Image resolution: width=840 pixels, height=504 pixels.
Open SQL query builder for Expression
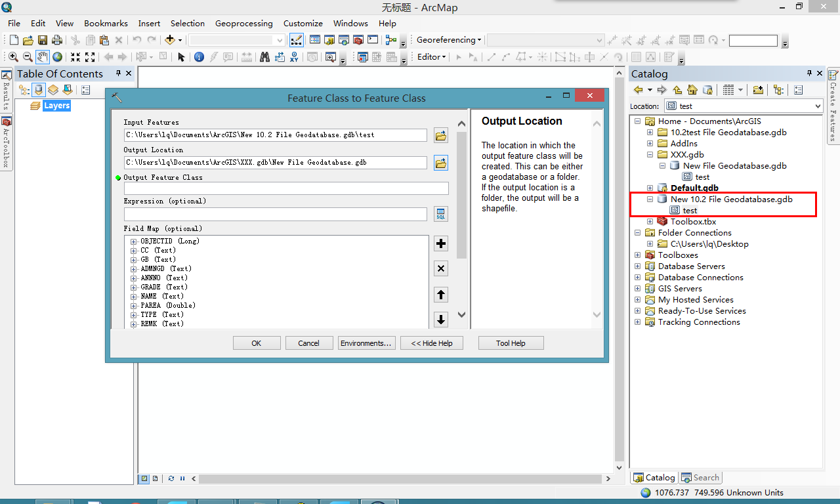441,214
